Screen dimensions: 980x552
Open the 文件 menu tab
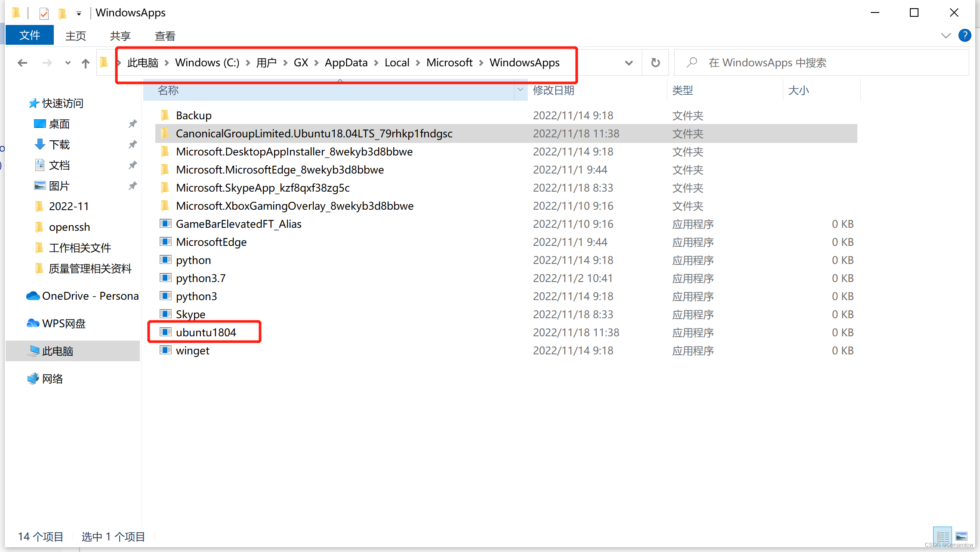[30, 35]
